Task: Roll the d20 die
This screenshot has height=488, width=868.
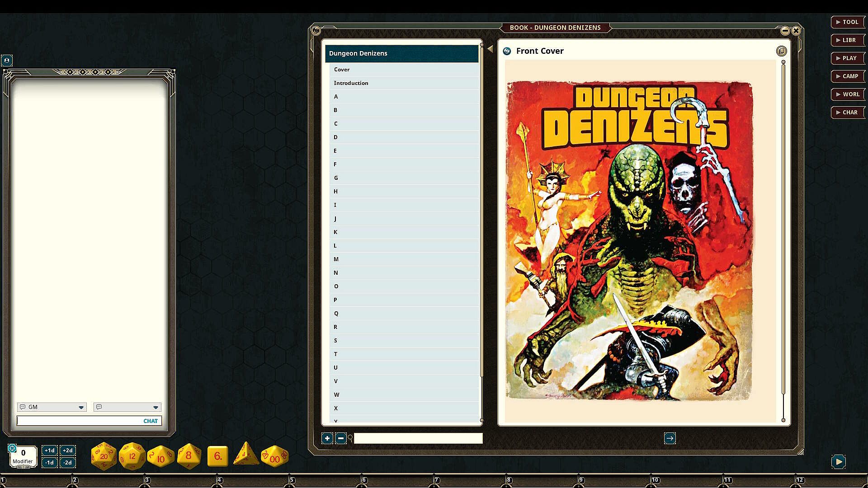Action: coord(104,455)
